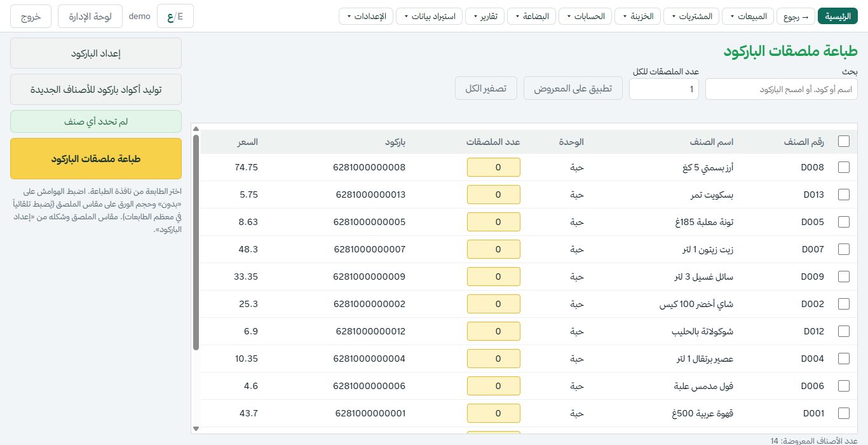Click label count field for قهوة عربية
The width and height of the screenshot is (868, 445).
[494, 413]
